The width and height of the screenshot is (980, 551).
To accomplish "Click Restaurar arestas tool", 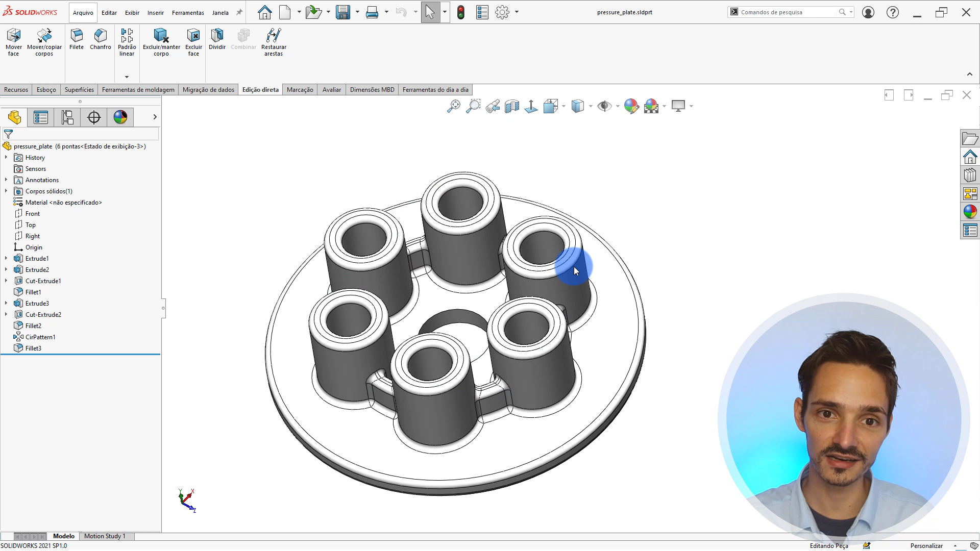I will coord(274,42).
